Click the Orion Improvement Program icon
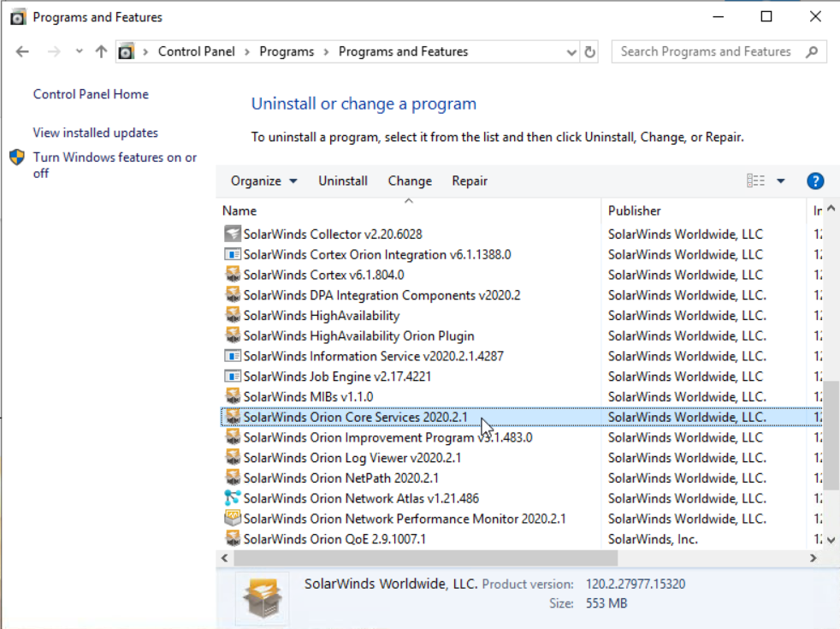This screenshot has height=629, width=840. 232,437
